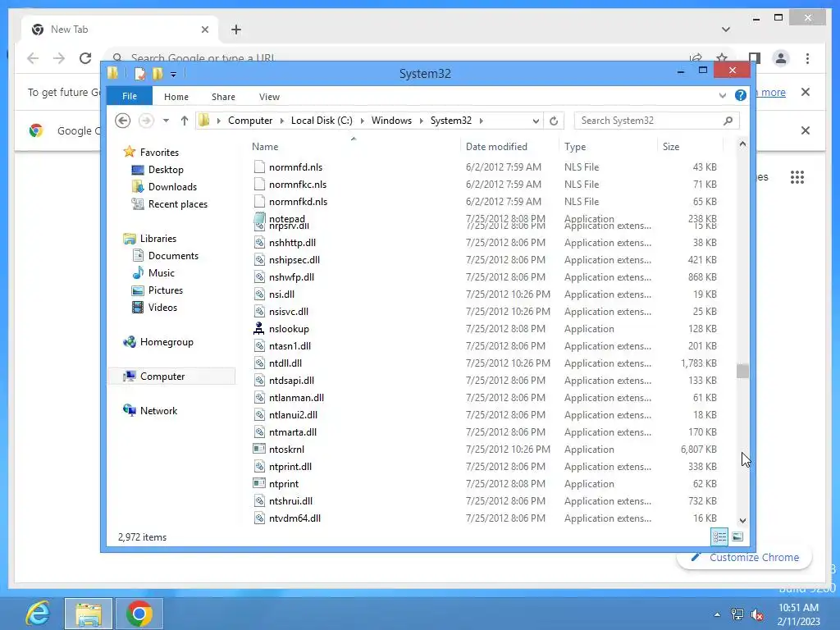Select Homegroup in navigation pane
This screenshot has height=630, width=840.
click(167, 342)
